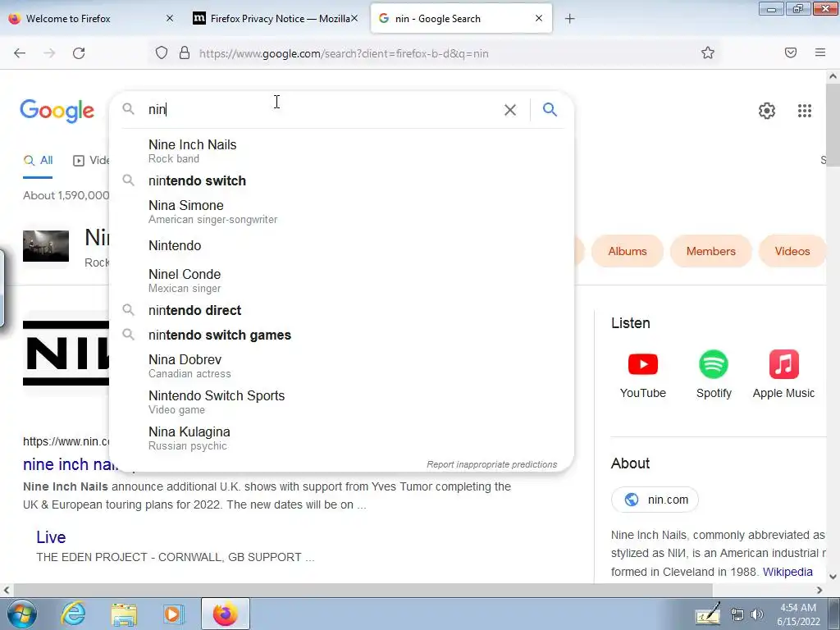
Task: Open the Live sitelink
Action: (51, 537)
